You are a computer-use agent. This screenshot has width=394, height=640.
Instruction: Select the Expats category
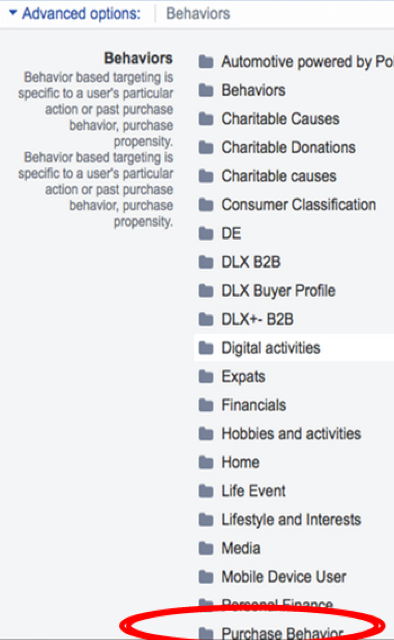pyautogui.click(x=243, y=376)
